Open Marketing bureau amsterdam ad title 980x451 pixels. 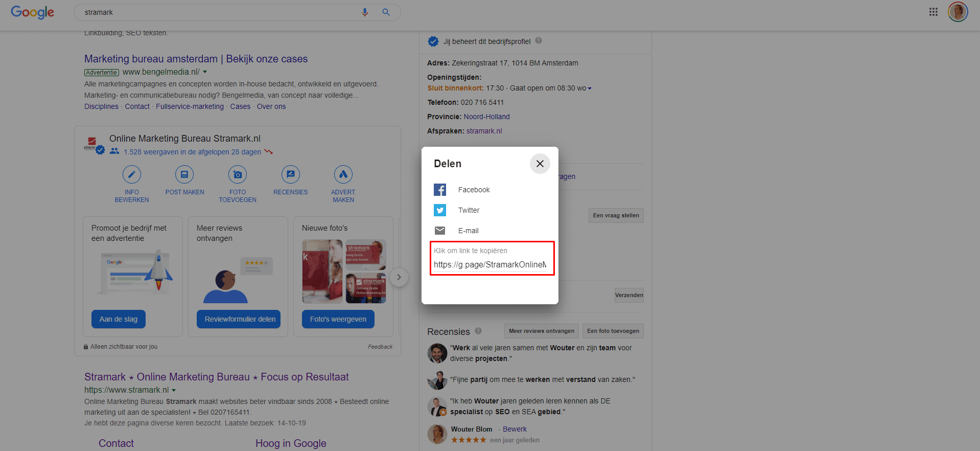[196, 59]
